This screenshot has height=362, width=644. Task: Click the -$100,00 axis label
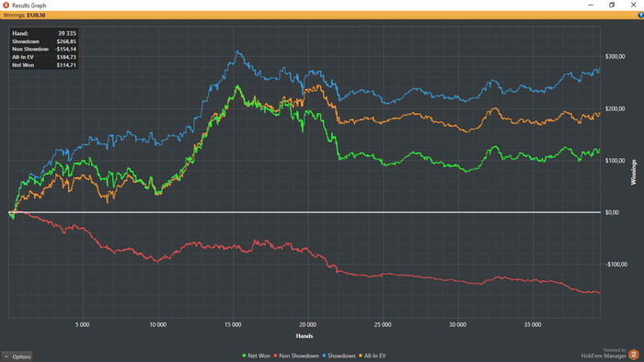(615, 265)
